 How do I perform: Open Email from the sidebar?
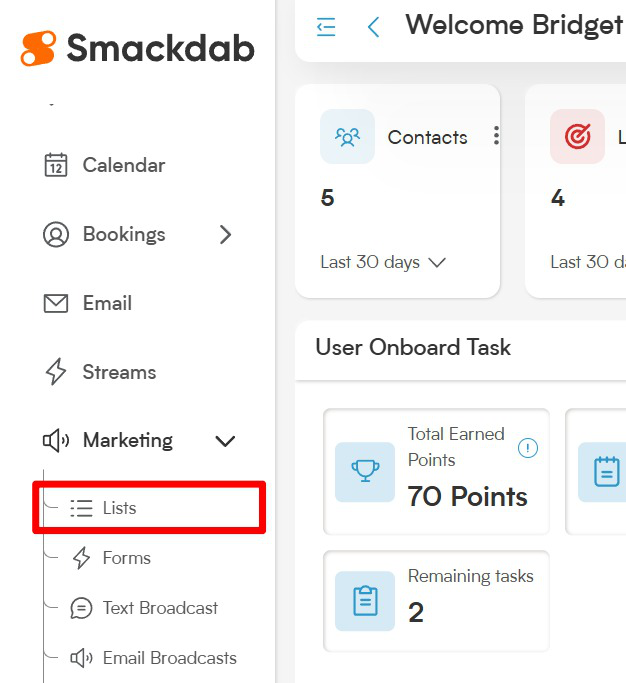tap(88, 303)
